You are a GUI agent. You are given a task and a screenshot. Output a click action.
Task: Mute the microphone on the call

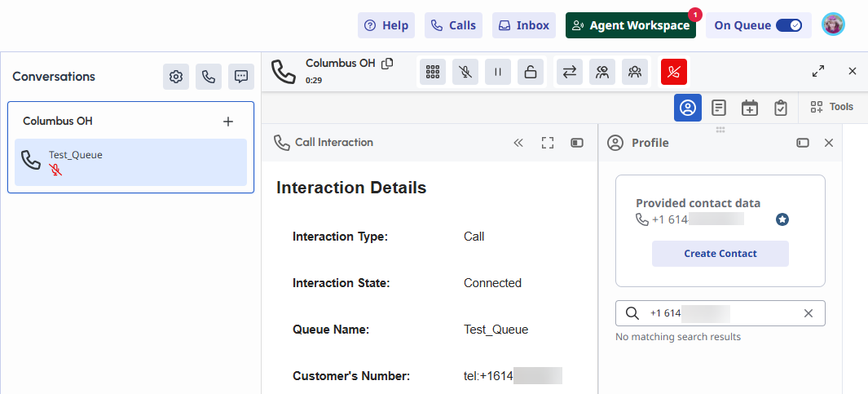(465, 72)
